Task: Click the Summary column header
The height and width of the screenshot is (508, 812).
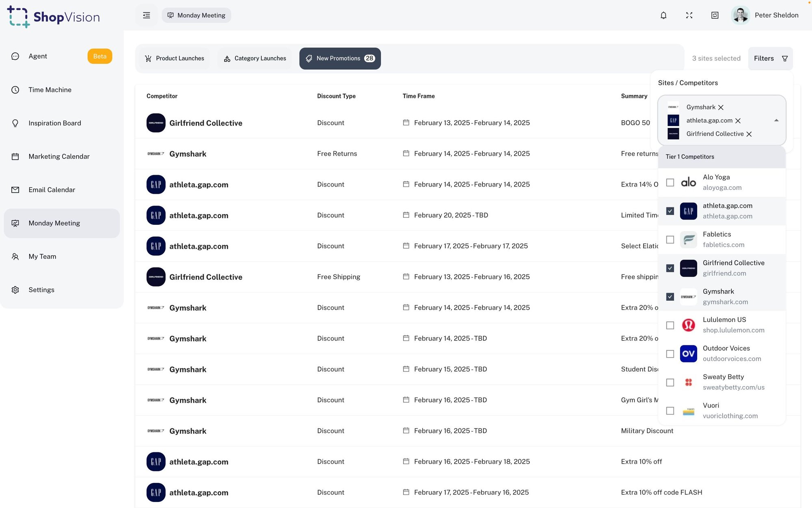Action: [634, 96]
